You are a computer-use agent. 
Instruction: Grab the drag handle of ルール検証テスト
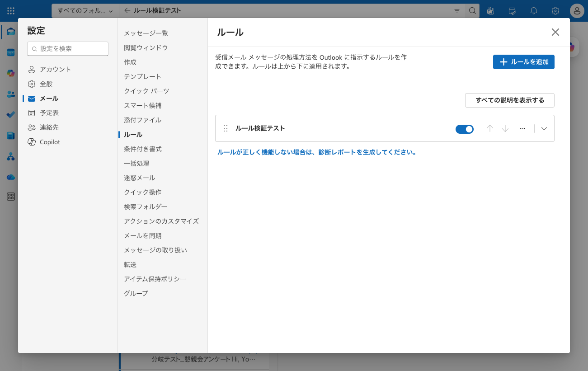click(x=226, y=128)
